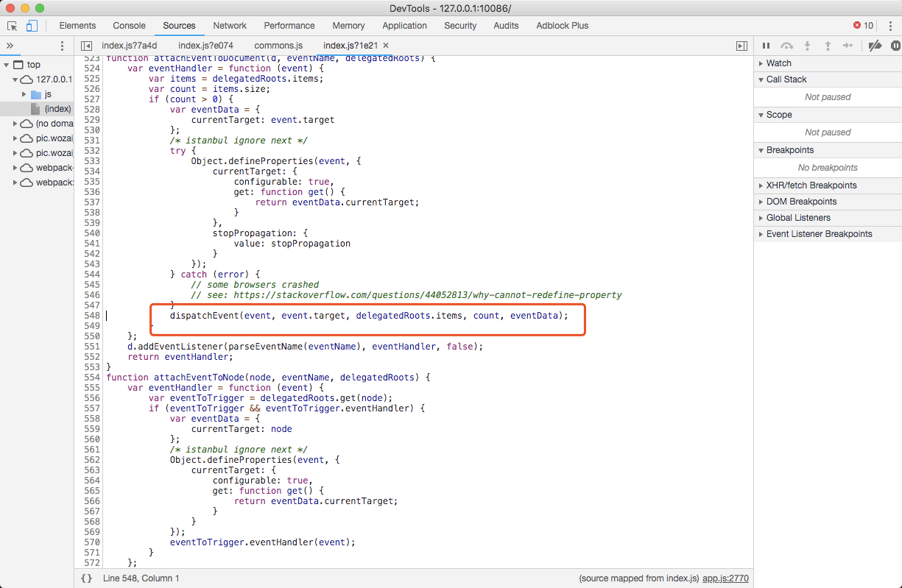Open the Application tab

click(404, 26)
